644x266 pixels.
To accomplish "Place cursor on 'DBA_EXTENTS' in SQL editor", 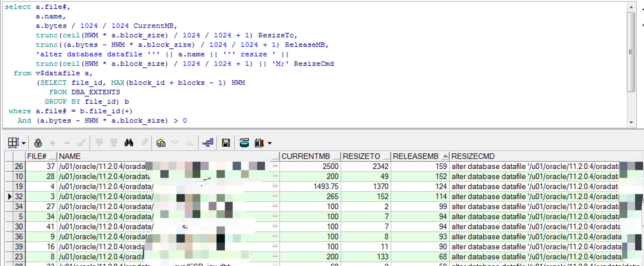I will 95,92.
